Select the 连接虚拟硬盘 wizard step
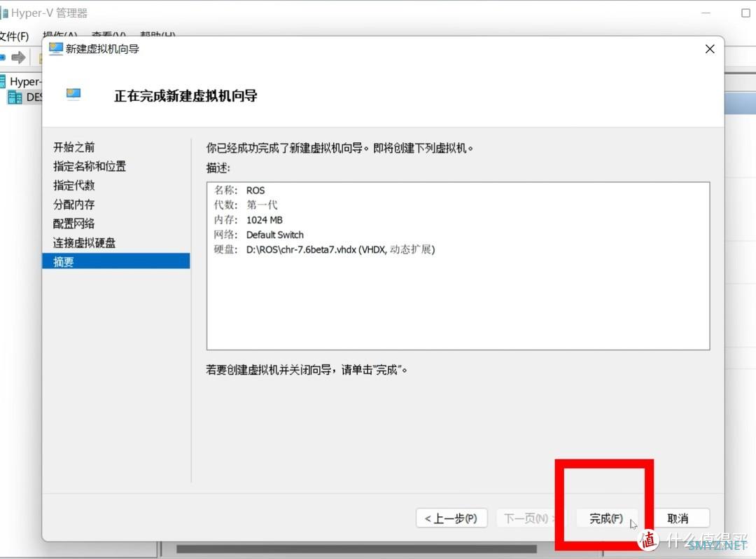 [85, 242]
